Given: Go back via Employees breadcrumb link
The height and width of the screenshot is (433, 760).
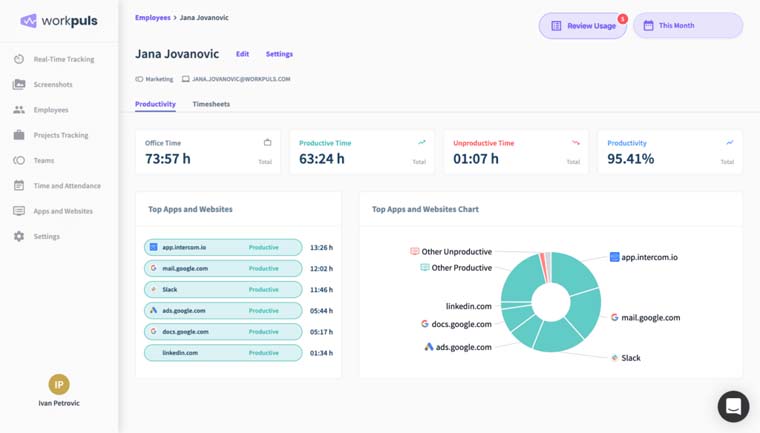Looking at the screenshot, I should pos(152,18).
